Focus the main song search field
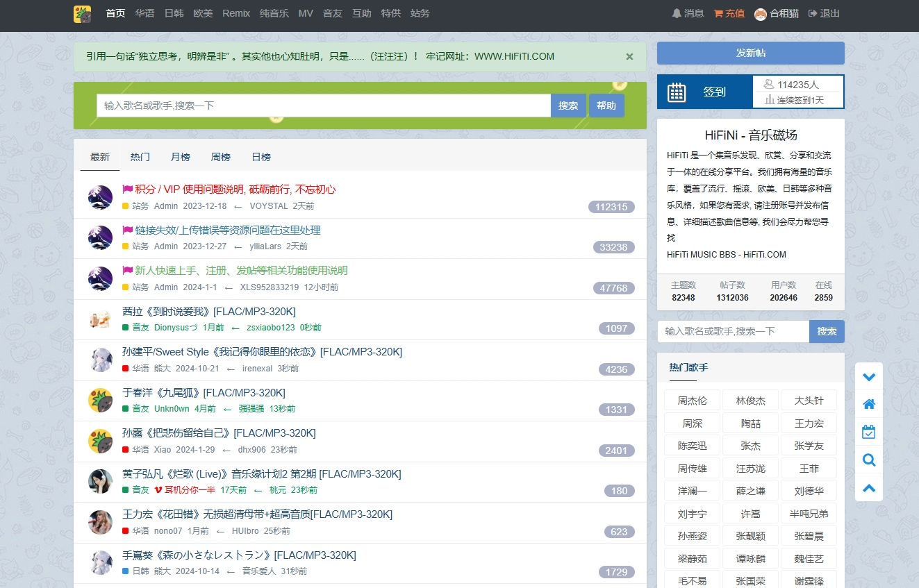 click(323, 106)
